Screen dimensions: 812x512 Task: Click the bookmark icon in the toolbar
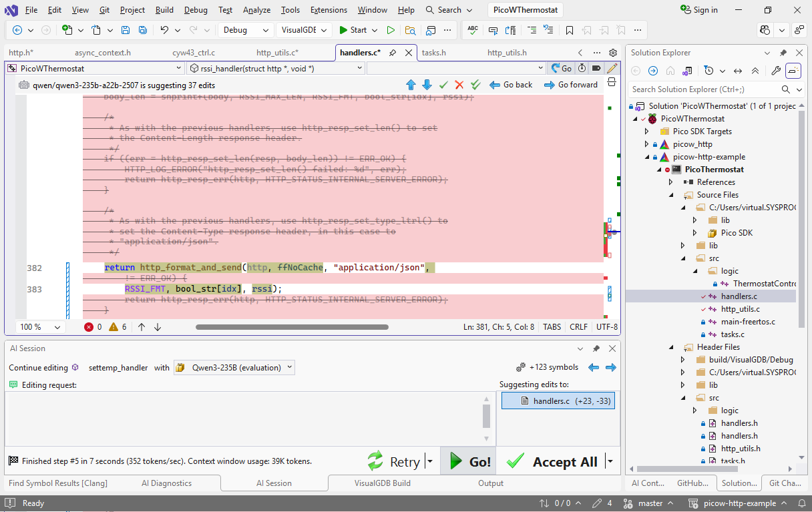pos(569,30)
